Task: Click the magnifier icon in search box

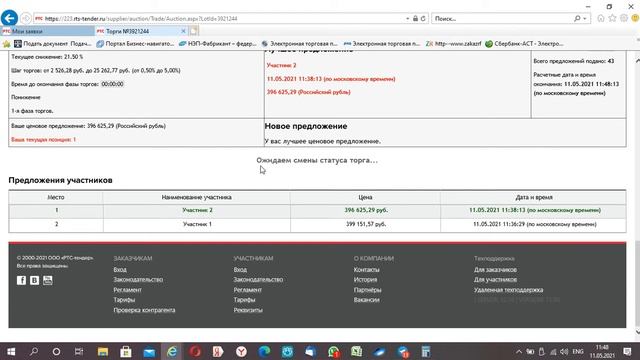Action: coord(577,18)
